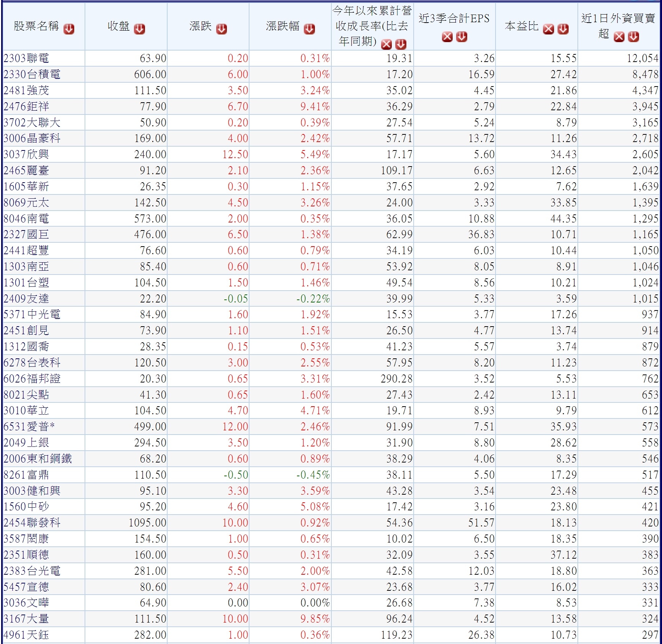Remove the 今年以來累計營收成長率 column with its X icon
The width and height of the screenshot is (662, 644).
click(386, 44)
